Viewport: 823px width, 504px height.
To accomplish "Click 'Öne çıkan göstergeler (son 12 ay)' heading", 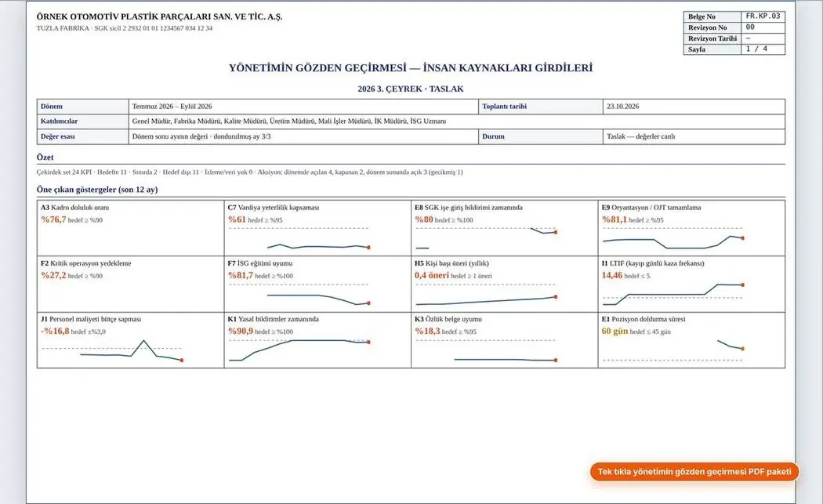I will click(97, 190).
